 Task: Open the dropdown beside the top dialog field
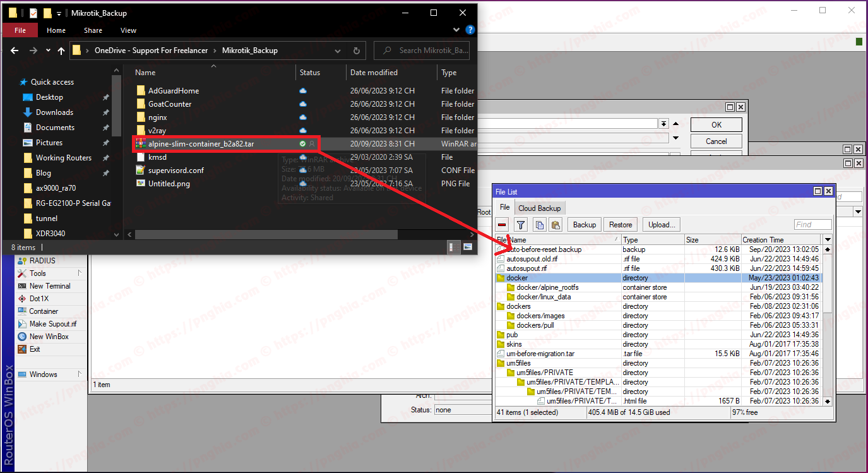click(x=663, y=124)
